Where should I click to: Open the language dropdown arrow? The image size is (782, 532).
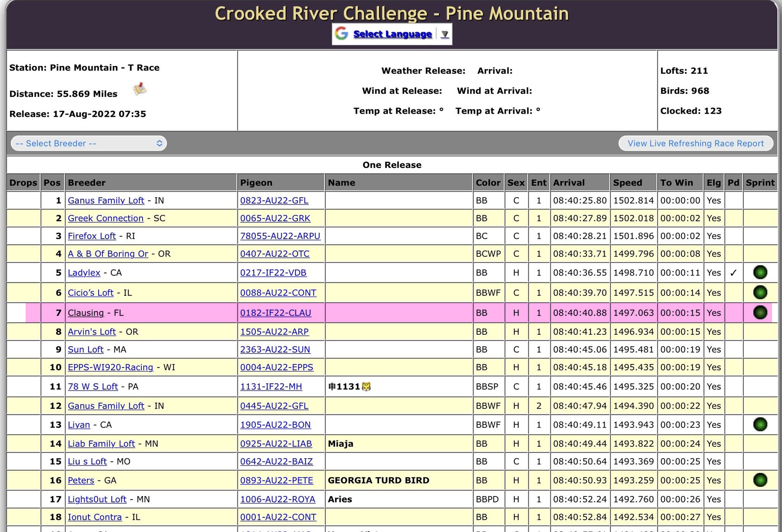(444, 34)
